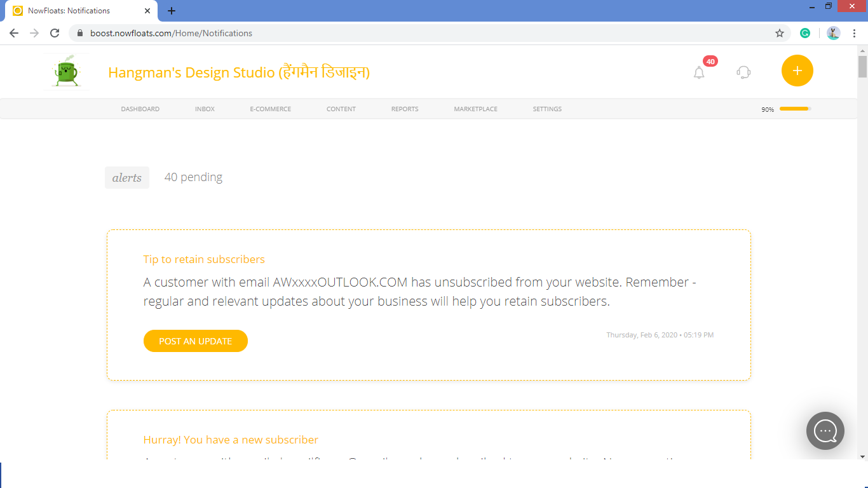
Task: Restore down the Chrome window
Action: pyautogui.click(x=829, y=6)
